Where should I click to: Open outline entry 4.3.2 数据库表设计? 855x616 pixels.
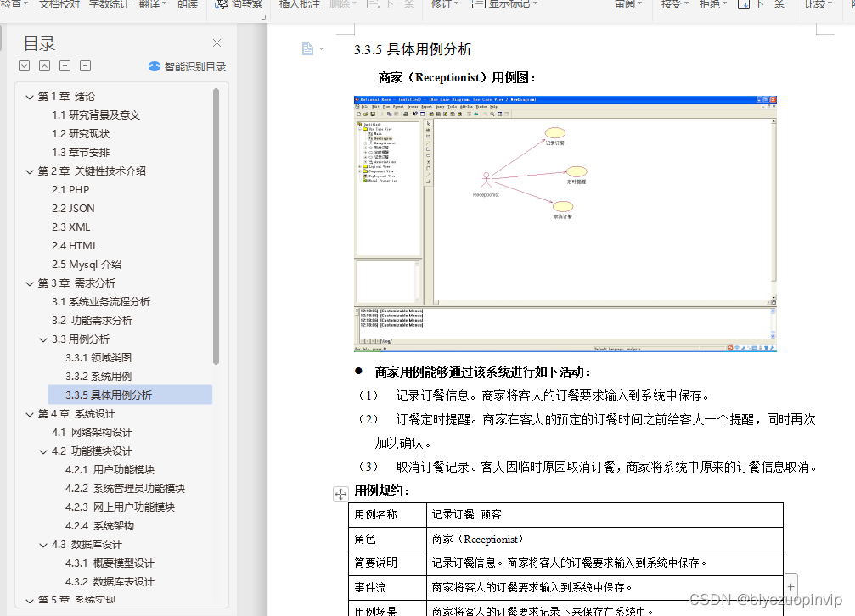(x=110, y=582)
